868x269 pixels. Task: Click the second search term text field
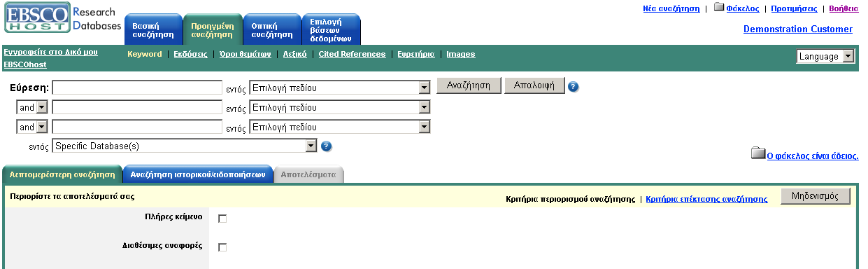click(x=137, y=108)
